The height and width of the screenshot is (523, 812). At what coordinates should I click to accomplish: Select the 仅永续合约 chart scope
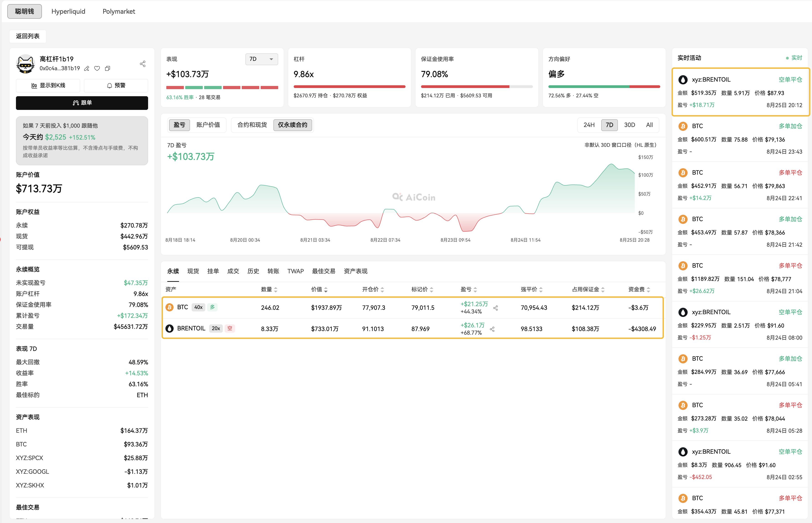(x=293, y=125)
